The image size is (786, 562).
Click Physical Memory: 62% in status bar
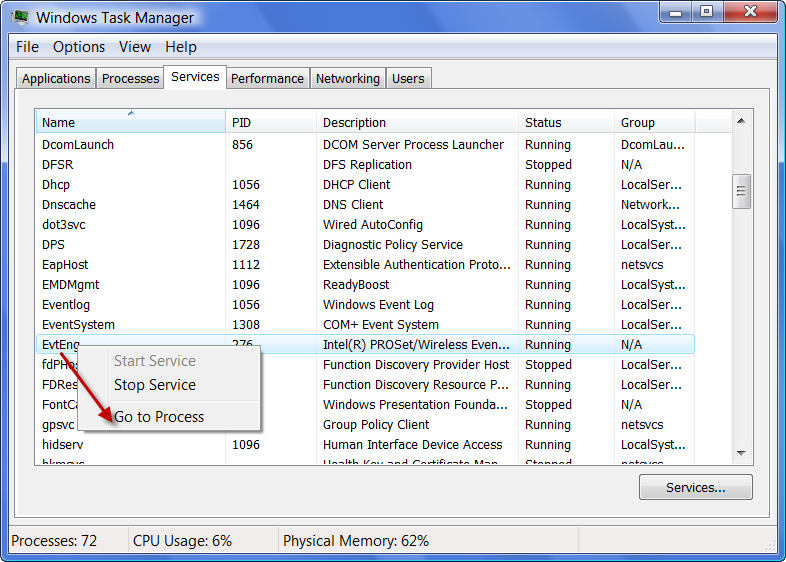pyautogui.click(x=356, y=541)
